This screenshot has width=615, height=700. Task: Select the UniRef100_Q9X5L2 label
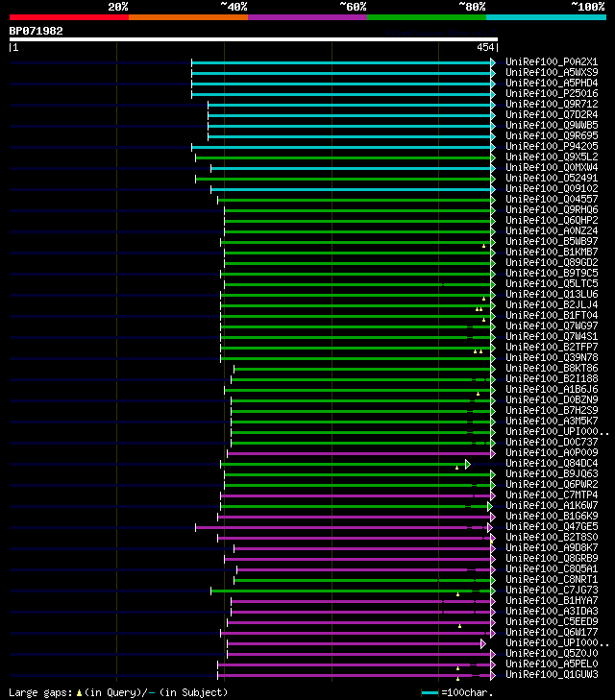[x=552, y=157]
